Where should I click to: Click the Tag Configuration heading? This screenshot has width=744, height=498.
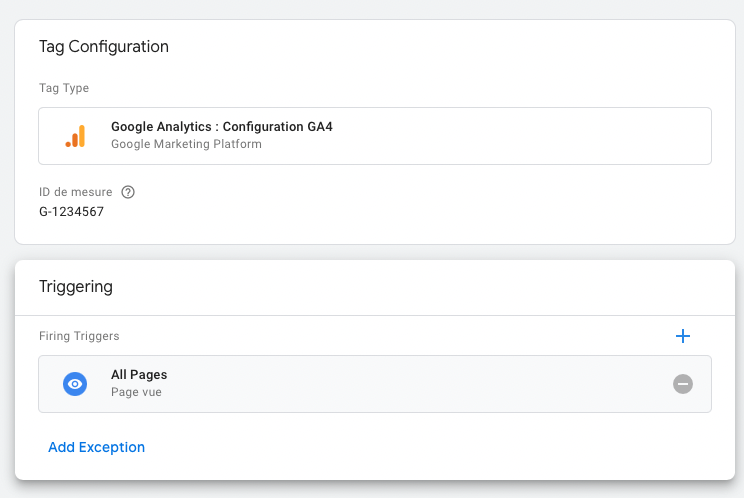point(103,46)
